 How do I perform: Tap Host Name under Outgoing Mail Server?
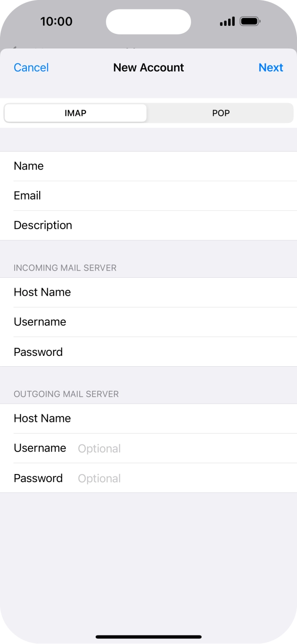148,418
